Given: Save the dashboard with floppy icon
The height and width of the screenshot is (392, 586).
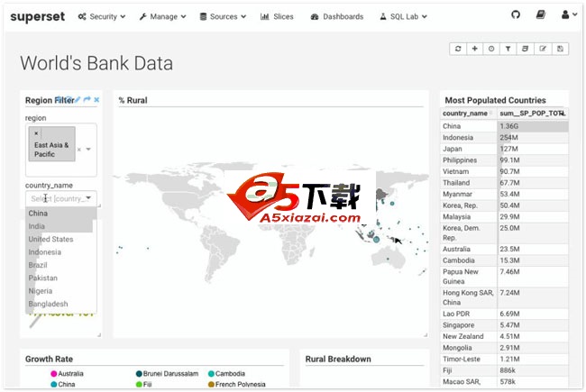Looking at the screenshot, I should pos(560,49).
